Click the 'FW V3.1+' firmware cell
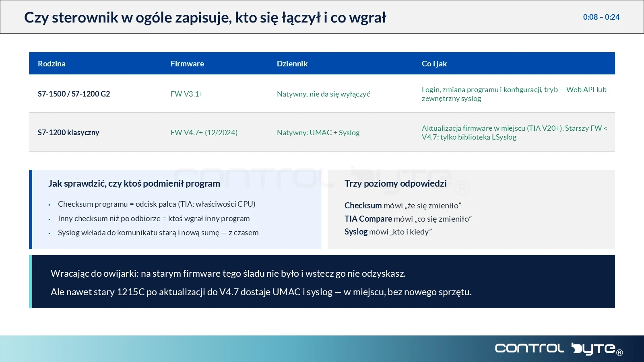The image size is (644, 362). tap(187, 94)
